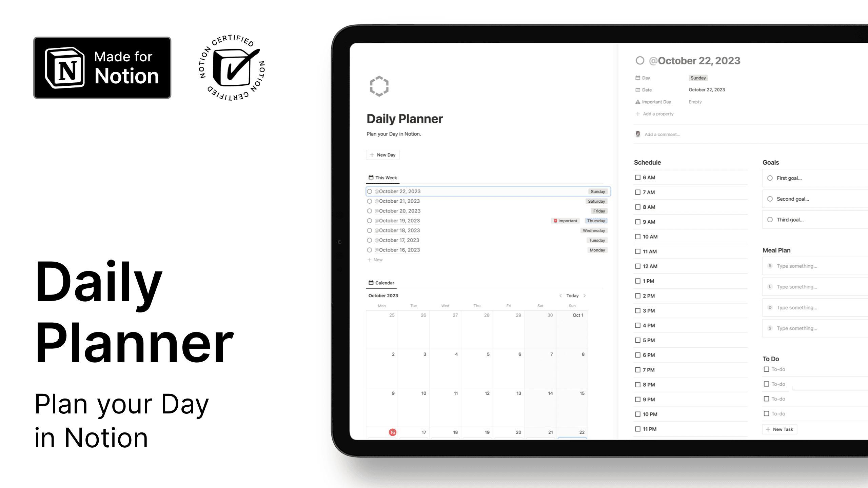Check the First goal radio button
This screenshot has height=488, width=868.
click(x=770, y=178)
